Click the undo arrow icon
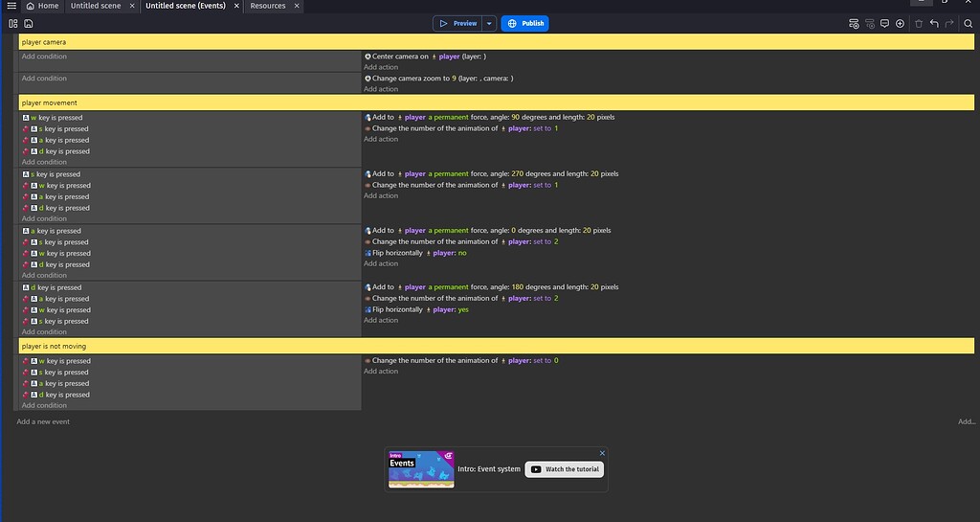 pos(934,24)
